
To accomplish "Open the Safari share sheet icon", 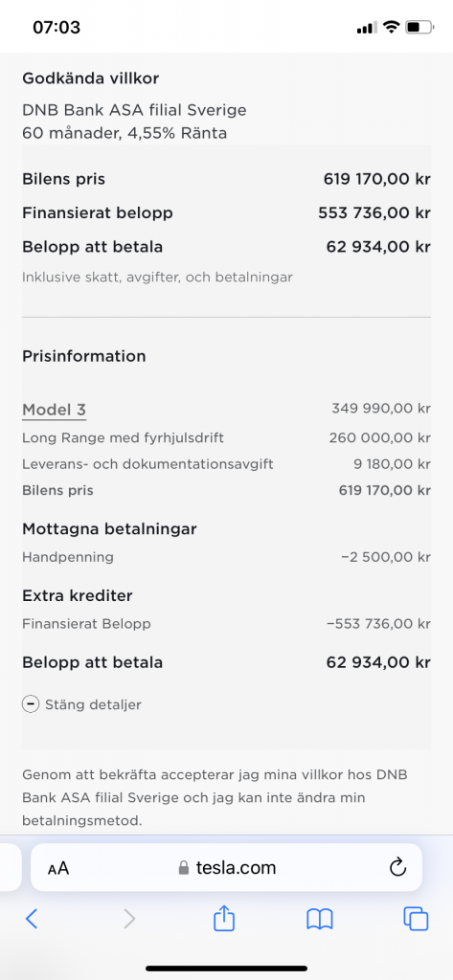I will (x=224, y=917).
